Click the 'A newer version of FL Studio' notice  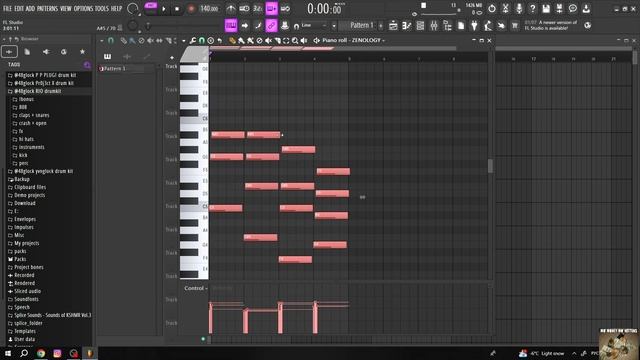coord(551,25)
